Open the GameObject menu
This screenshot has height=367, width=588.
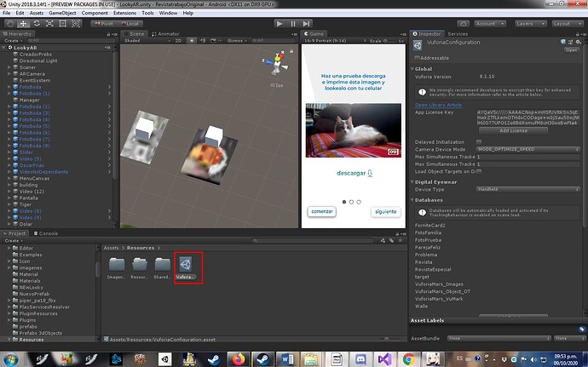pyautogui.click(x=65, y=14)
